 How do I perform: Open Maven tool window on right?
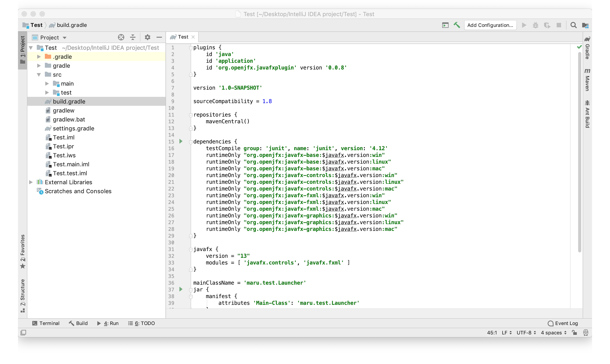pyautogui.click(x=587, y=80)
